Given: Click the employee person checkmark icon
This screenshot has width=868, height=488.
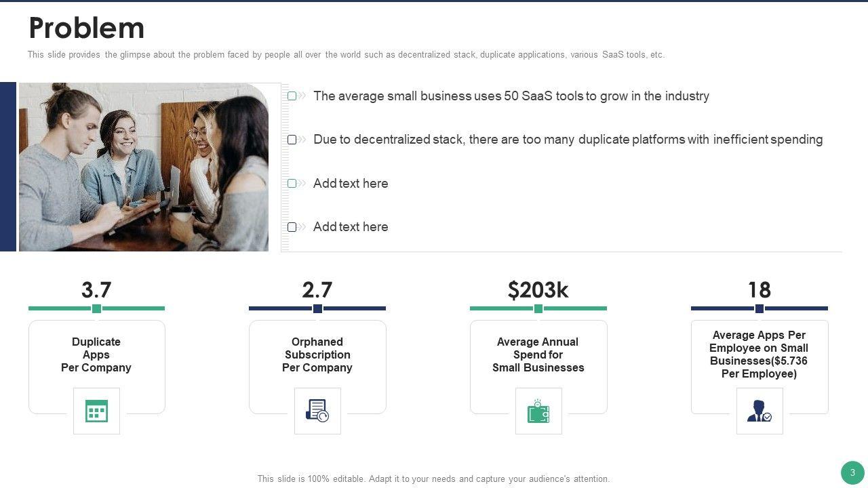Looking at the screenshot, I should click(x=759, y=411).
